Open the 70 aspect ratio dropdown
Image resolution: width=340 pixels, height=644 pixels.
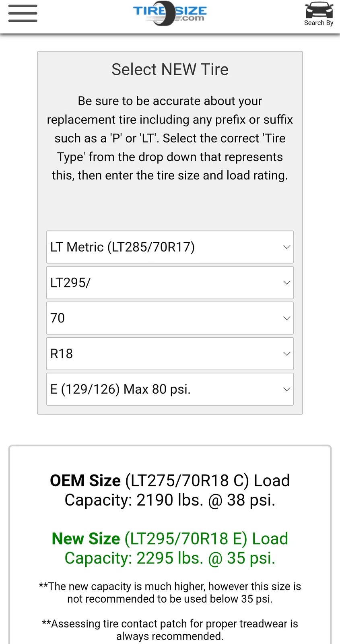pos(161,318)
